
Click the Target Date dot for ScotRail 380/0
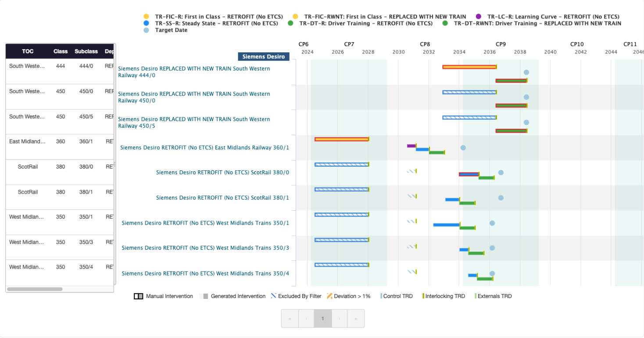click(x=501, y=173)
